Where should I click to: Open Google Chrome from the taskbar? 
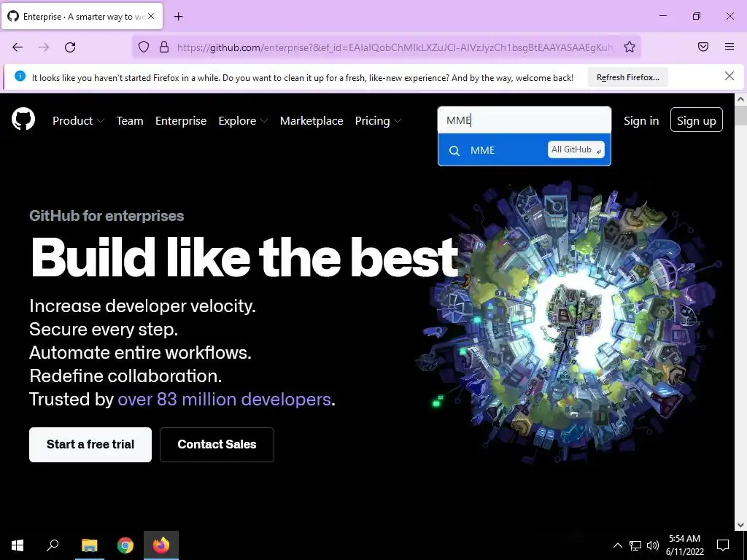(x=125, y=545)
